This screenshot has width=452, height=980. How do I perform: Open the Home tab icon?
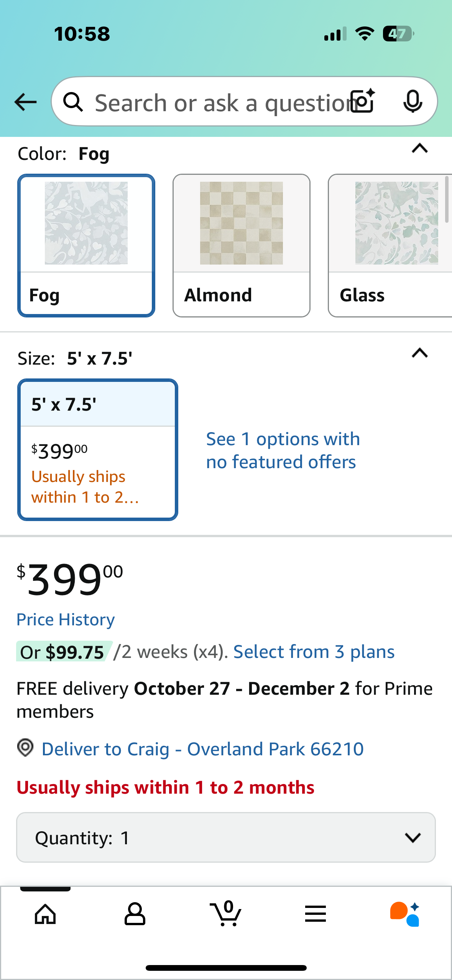coord(45,914)
